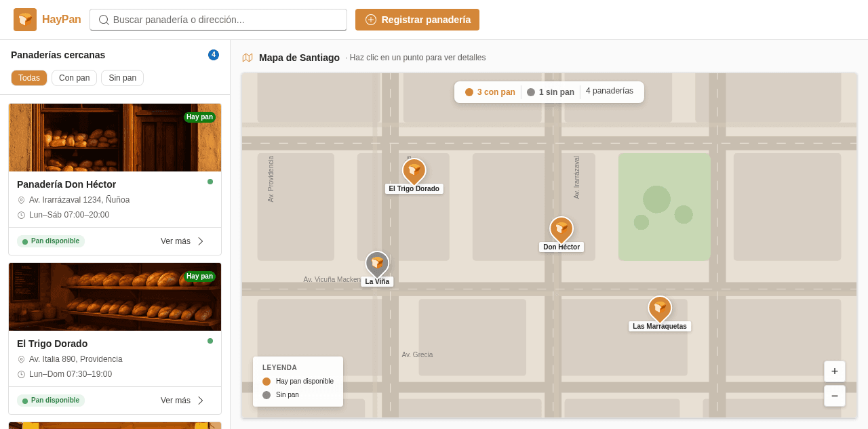Click location pin icon for Av. Irarrázaval 1234

[21, 200]
